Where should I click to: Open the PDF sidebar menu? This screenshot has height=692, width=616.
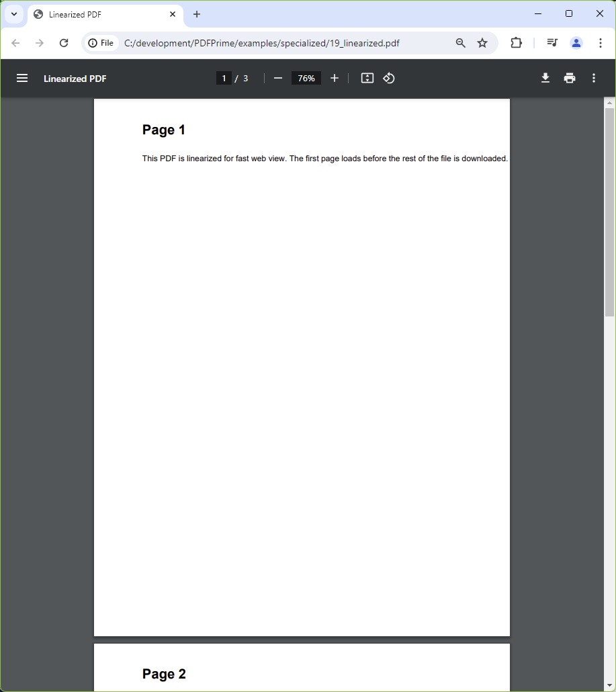point(22,78)
